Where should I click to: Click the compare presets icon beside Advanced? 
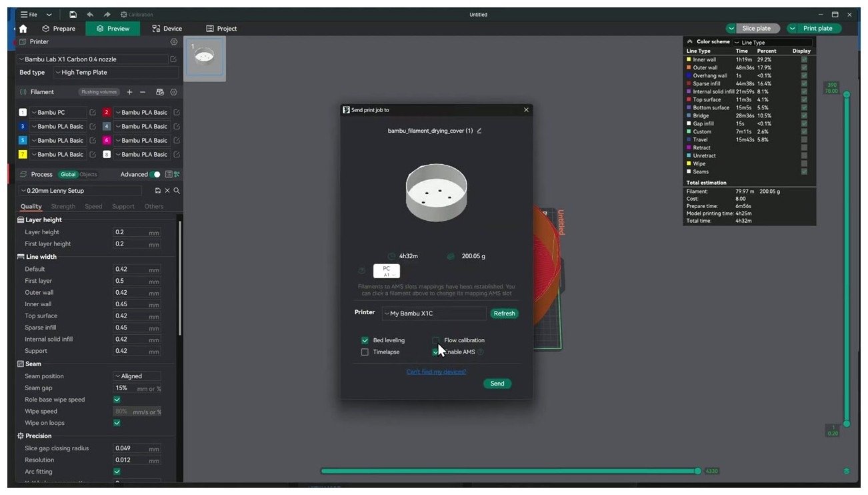tap(177, 174)
